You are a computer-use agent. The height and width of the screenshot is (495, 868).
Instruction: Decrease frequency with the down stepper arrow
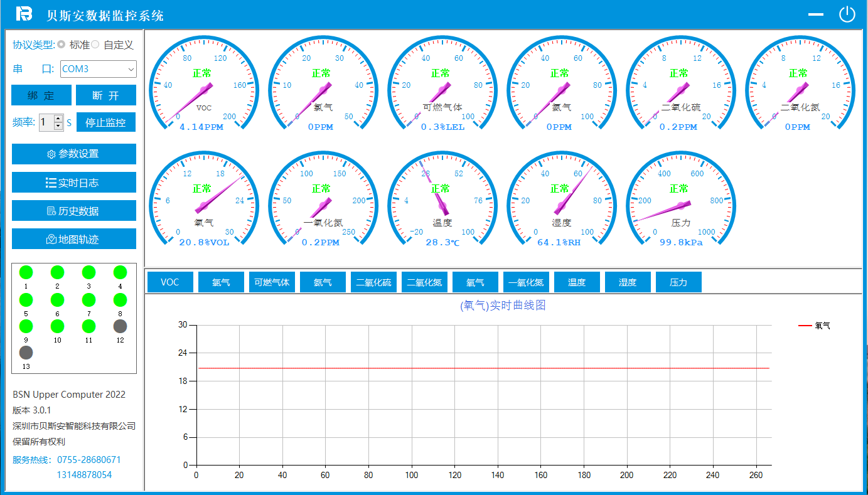[x=58, y=126]
